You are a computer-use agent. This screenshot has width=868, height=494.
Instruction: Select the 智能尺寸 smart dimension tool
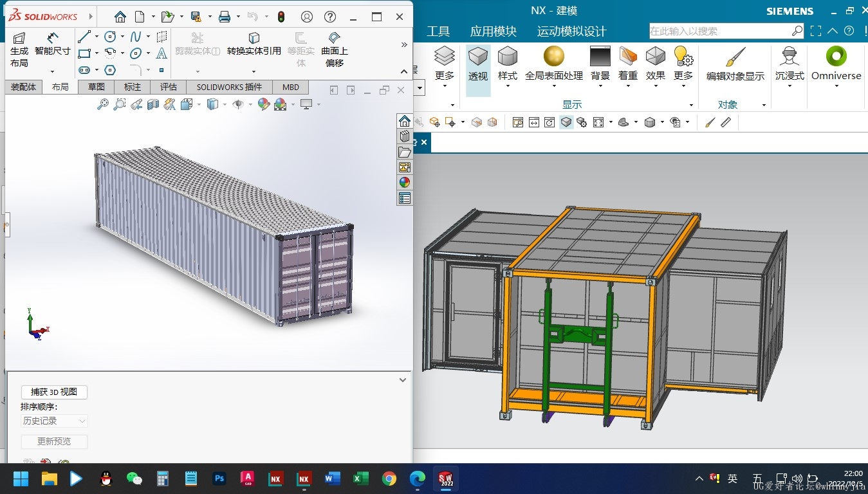[x=53, y=45]
